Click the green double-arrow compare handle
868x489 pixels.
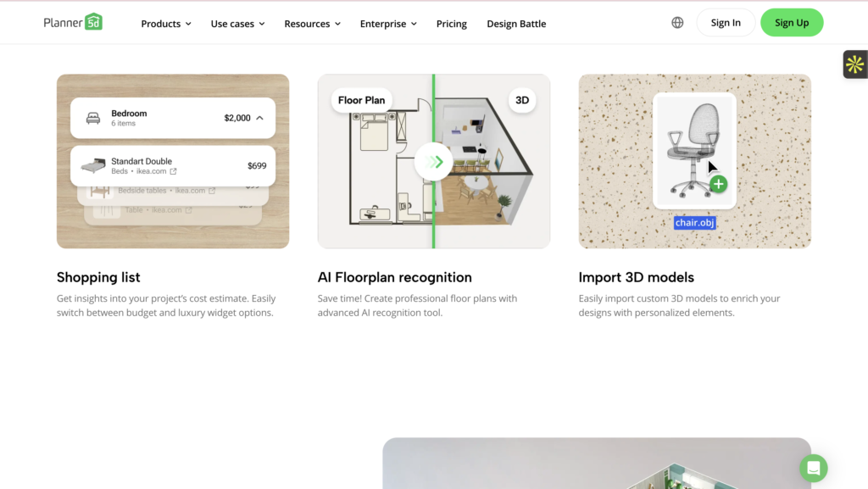tap(433, 162)
